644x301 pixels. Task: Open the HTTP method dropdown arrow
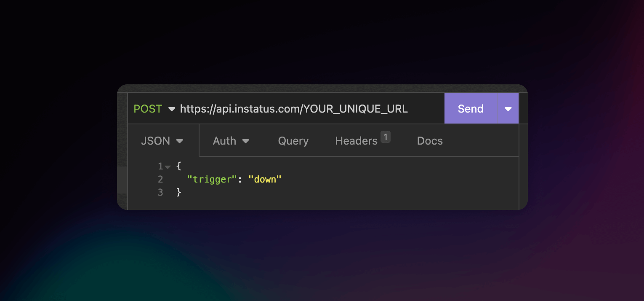point(171,109)
